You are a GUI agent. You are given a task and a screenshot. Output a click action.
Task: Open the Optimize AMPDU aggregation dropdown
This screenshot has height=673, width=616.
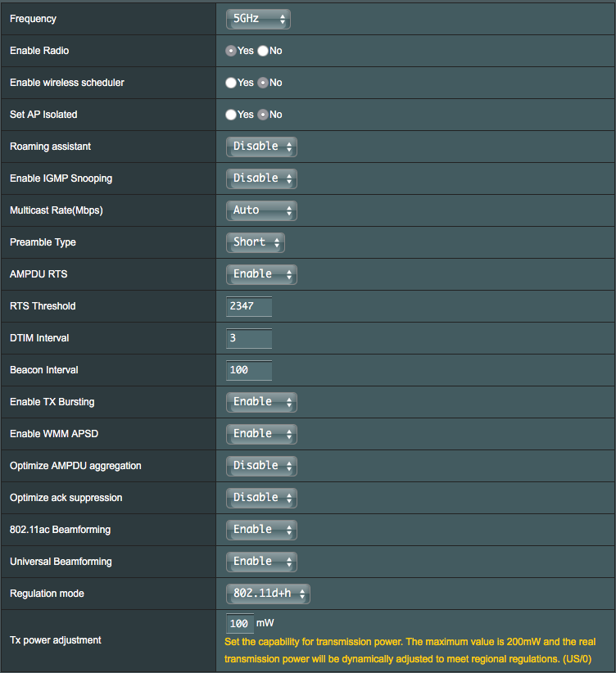pyautogui.click(x=261, y=466)
